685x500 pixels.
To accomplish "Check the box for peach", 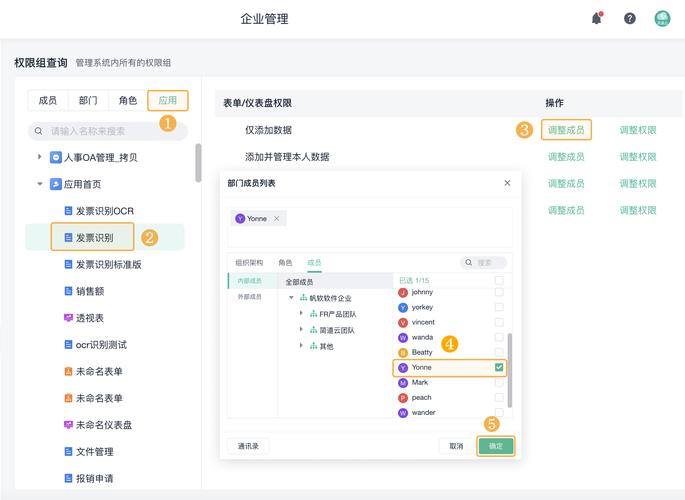I will click(x=499, y=397).
